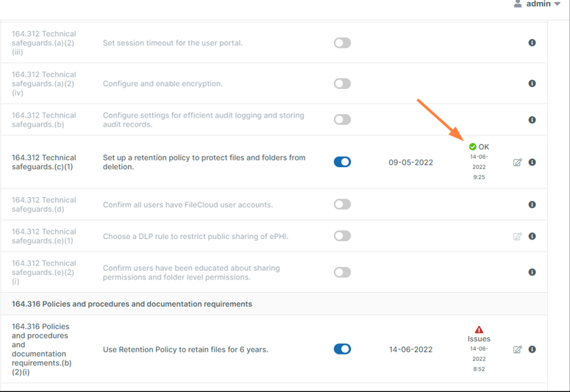This screenshot has width=570, height=392.
Task: Open info for FileCloud user accounts rule
Action: (532, 204)
